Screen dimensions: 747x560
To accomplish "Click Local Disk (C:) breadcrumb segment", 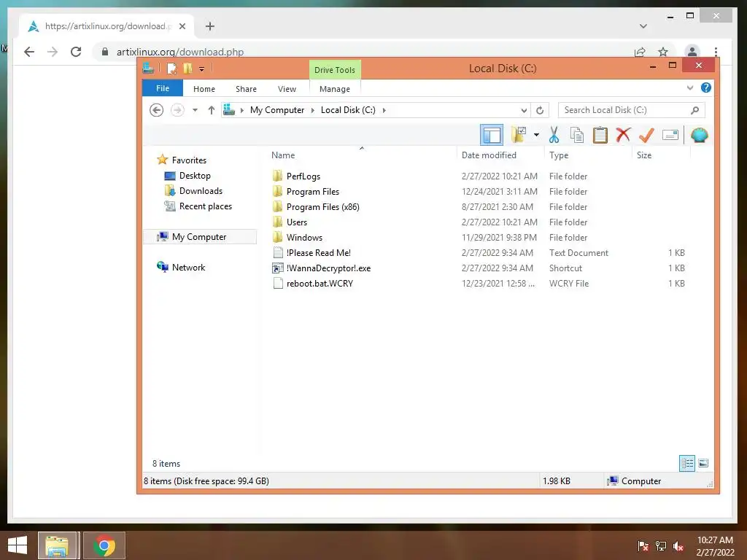I will click(x=348, y=110).
